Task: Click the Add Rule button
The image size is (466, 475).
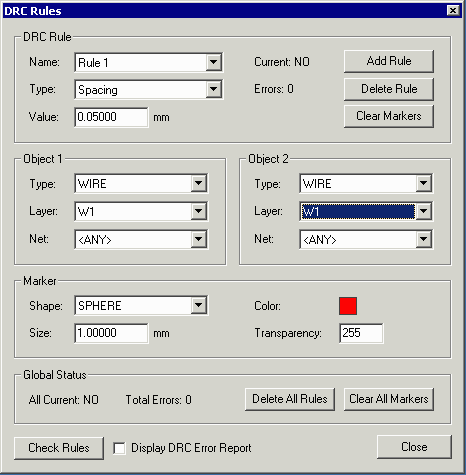Action: pyautogui.click(x=389, y=61)
